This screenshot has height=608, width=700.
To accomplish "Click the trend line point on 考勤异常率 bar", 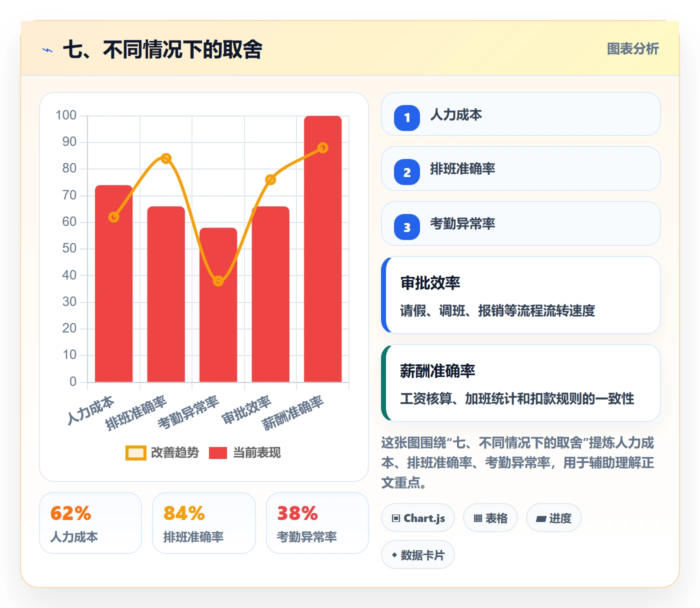I will [218, 281].
